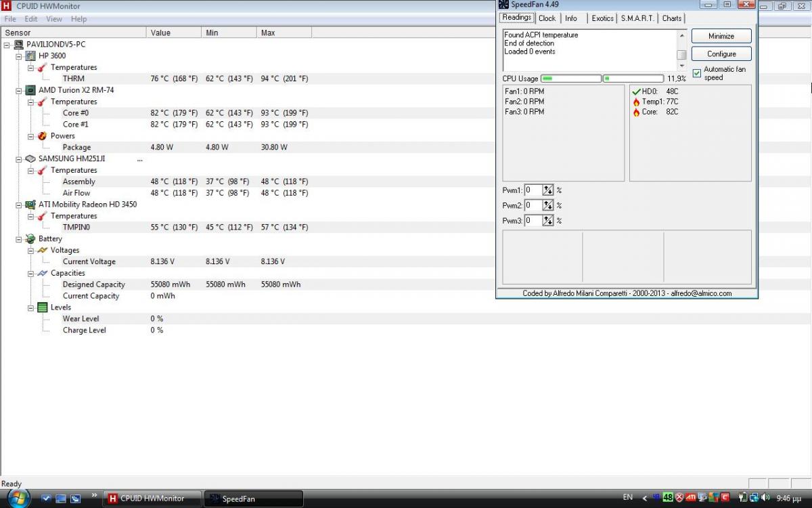Image resolution: width=812 pixels, height=508 pixels.
Task: Toggle the Automatic fan speed checkbox
Action: coord(697,73)
